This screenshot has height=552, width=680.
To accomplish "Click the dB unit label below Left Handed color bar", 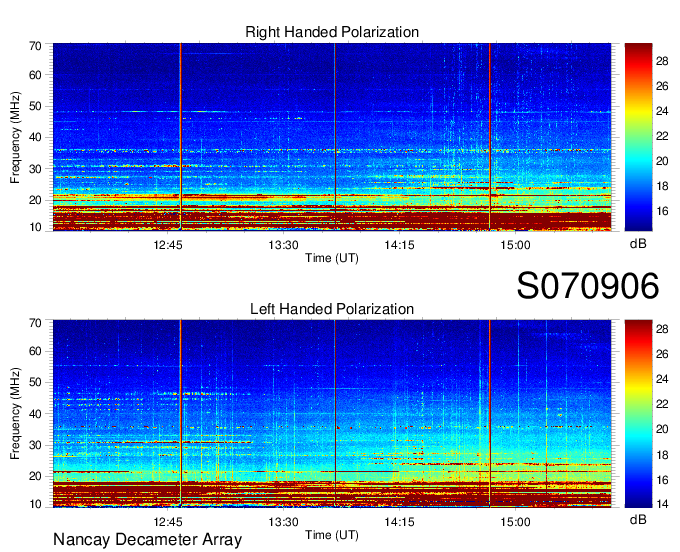I will coord(638,520).
